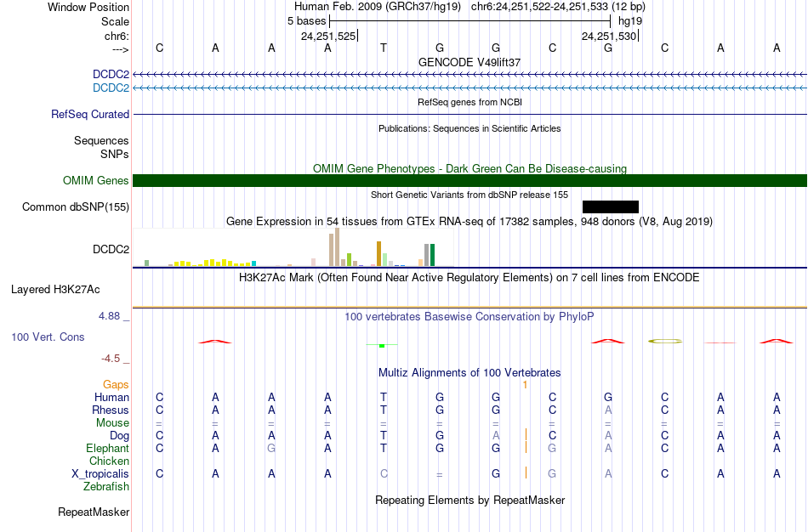Open the Common dbSNP(155) track label
Image resolution: width=808 pixels, height=532 pixels.
[x=76, y=207]
